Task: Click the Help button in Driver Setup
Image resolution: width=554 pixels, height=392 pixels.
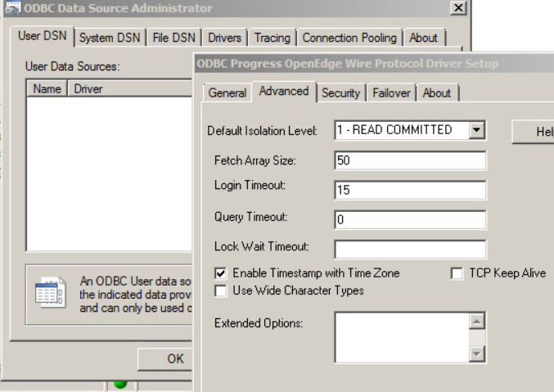Action: [x=534, y=132]
